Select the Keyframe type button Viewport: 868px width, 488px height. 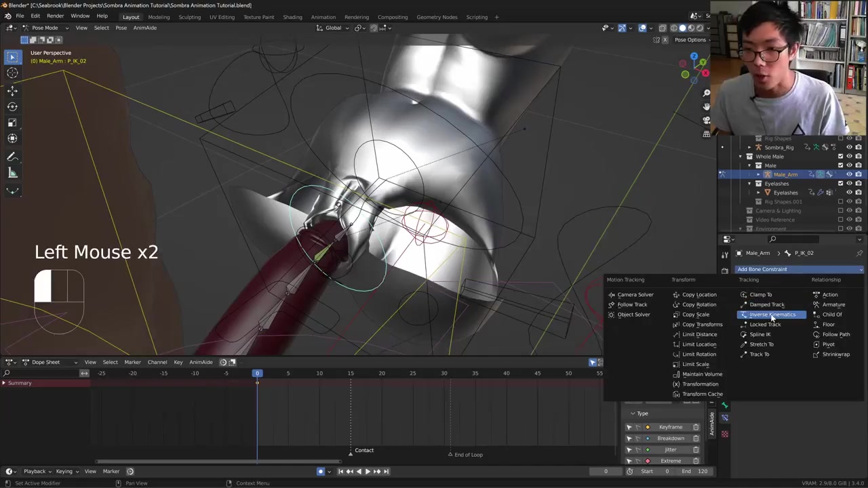[x=670, y=427]
